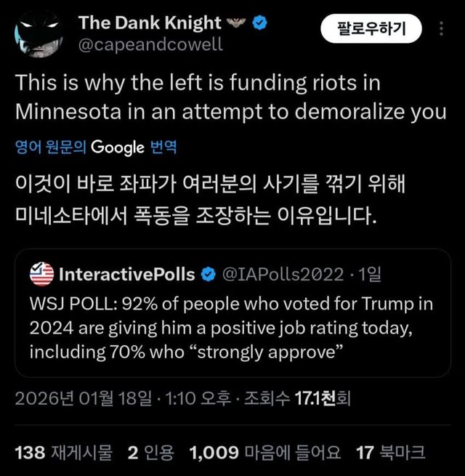Click the Google logo in translation notice

pos(118,148)
